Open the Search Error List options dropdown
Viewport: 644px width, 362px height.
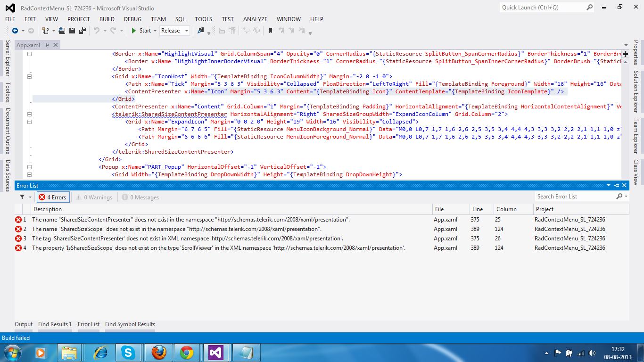pyautogui.click(x=626, y=197)
